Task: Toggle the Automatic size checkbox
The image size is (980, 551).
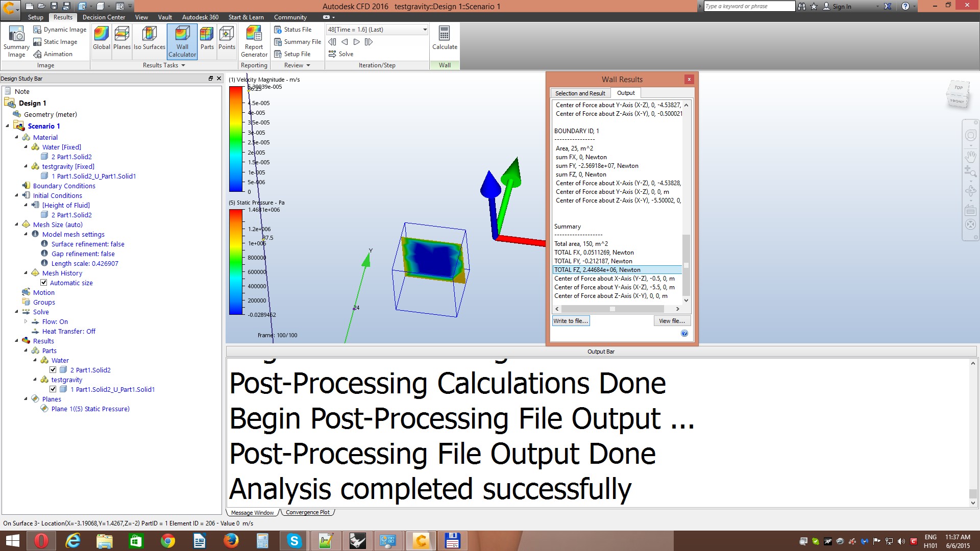Action: [44, 283]
